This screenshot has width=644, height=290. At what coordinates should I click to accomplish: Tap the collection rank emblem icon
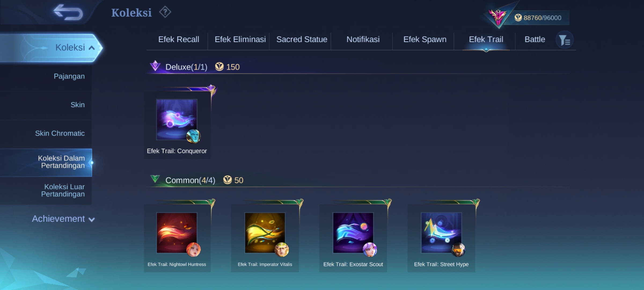tap(498, 17)
